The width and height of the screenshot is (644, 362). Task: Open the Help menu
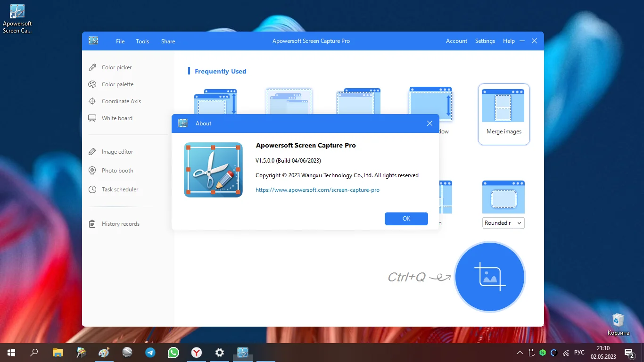point(509,41)
